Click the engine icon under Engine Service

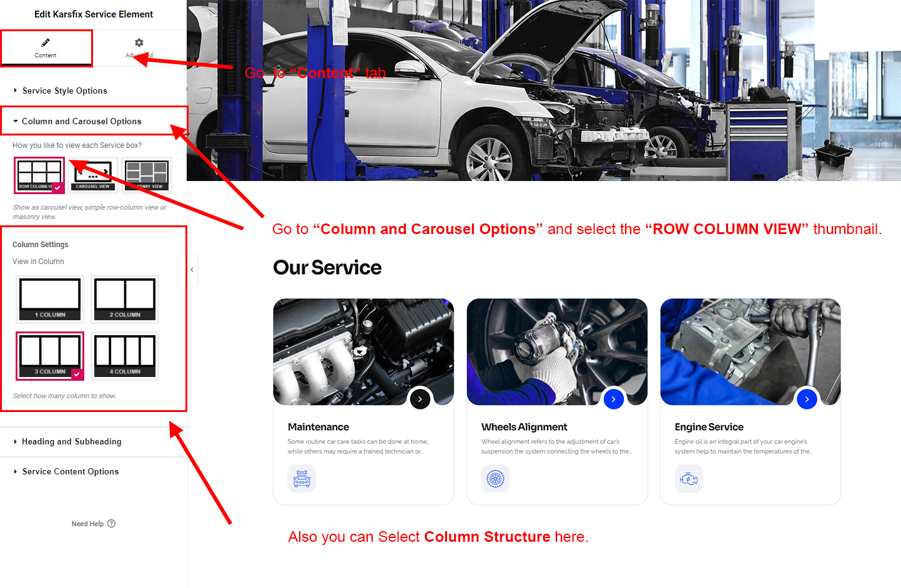click(x=689, y=479)
